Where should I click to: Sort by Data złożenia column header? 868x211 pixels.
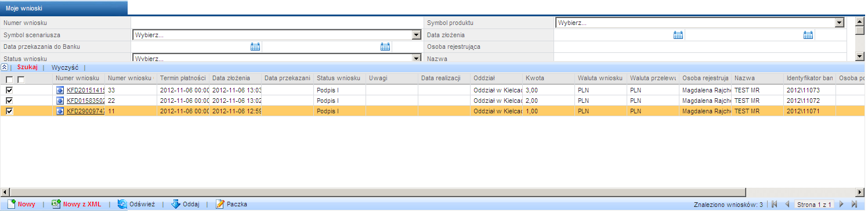tap(236, 78)
